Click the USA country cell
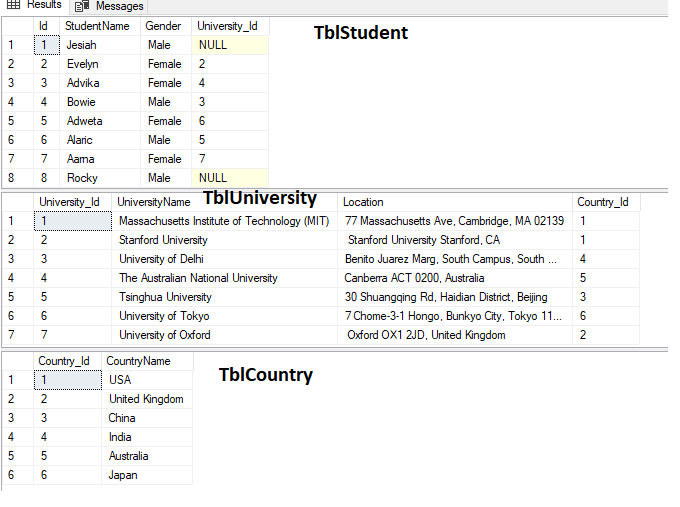Viewport: 680px width, 507px height. click(x=147, y=380)
